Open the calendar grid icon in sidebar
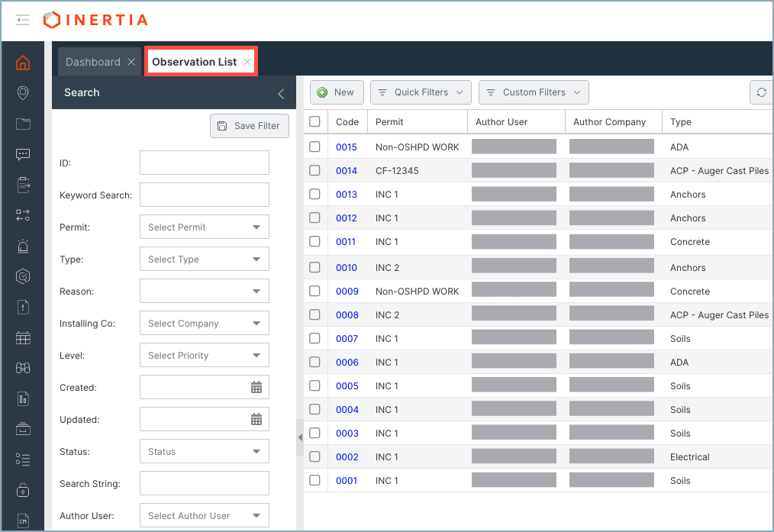 [x=23, y=338]
